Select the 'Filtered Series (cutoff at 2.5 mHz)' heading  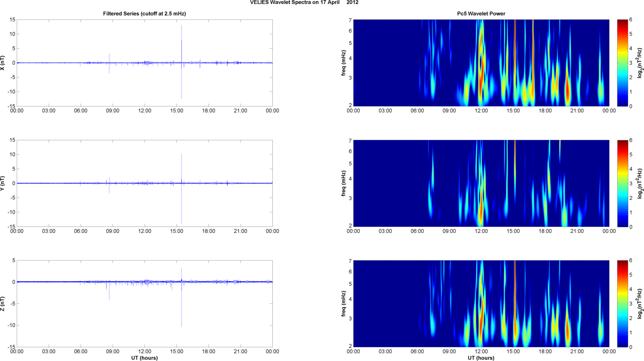pos(144,14)
